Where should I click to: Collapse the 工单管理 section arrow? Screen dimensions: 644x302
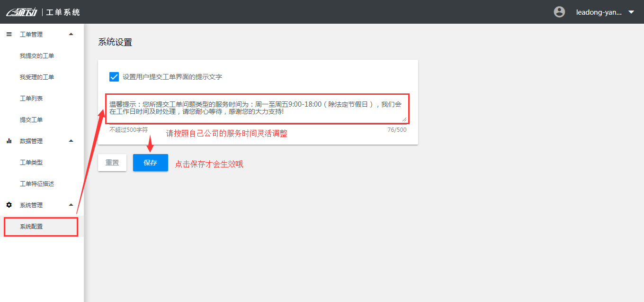[71, 34]
